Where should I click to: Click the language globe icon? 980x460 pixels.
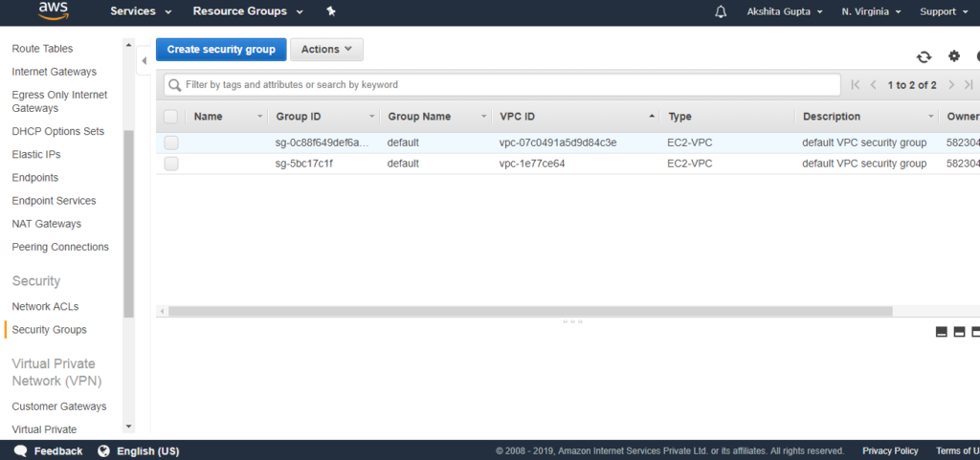pyautogui.click(x=103, y=450)
